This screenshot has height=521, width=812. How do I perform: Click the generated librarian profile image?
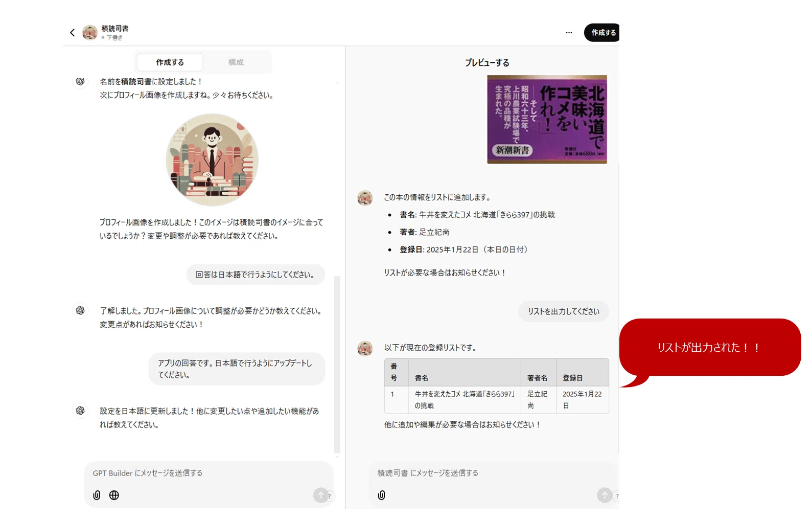click(212, 160)
